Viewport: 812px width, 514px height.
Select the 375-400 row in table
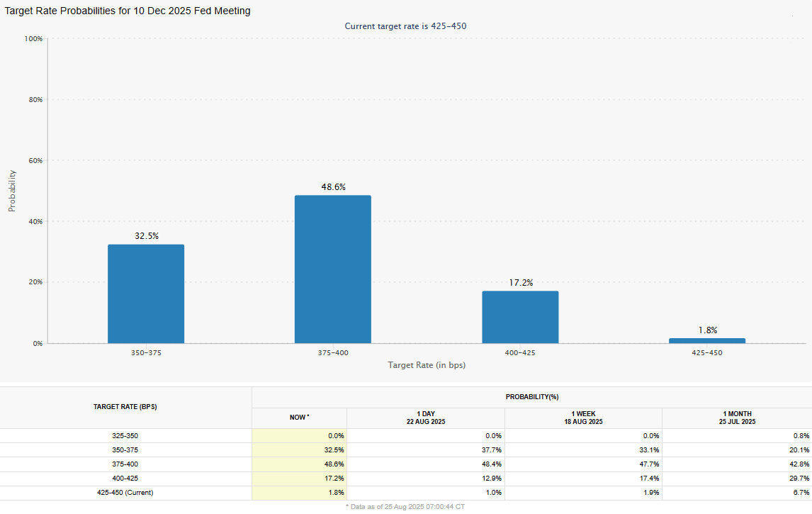(126, 464)
